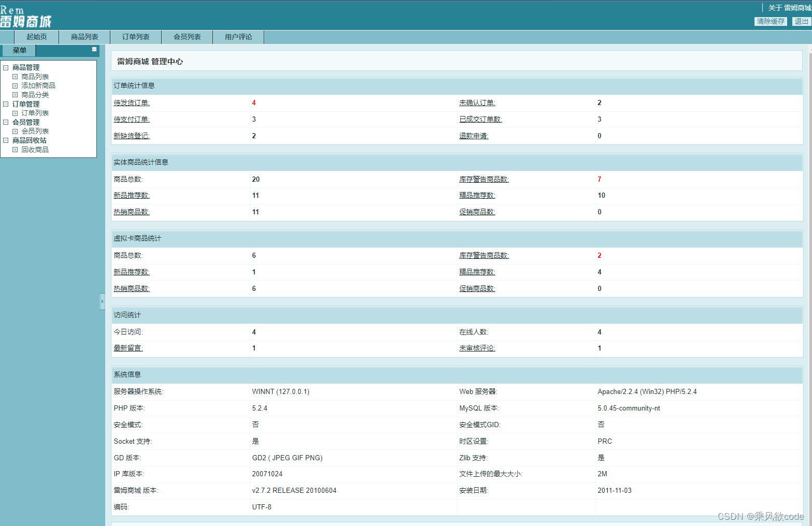Switch to the 商品列表 top tab

click(x=84, y=37)
